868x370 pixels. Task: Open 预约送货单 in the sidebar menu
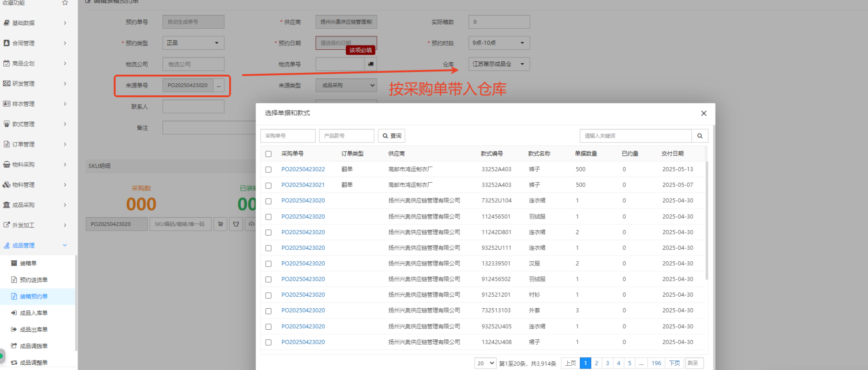tap(34, 280)
